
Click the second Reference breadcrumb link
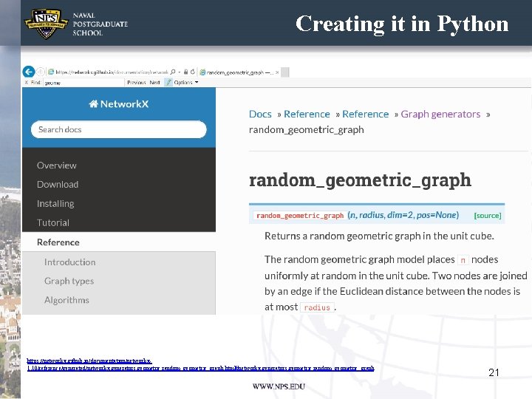point(366,114)
